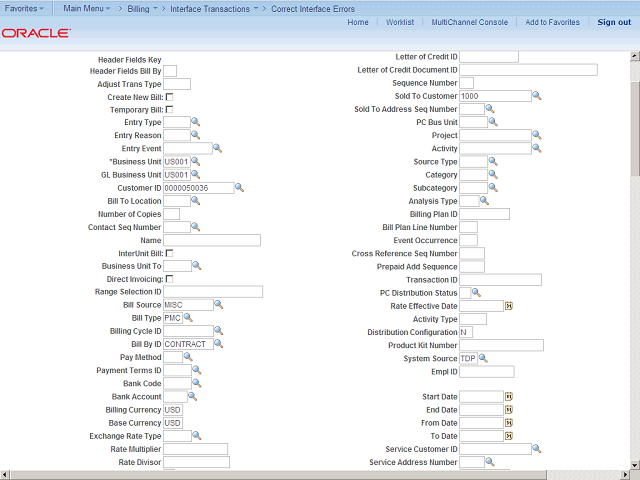Viewport: 640px width, 480px height.
Task: Select Correct Interface Errors breadcrumb
Action: tap(313, 9)
